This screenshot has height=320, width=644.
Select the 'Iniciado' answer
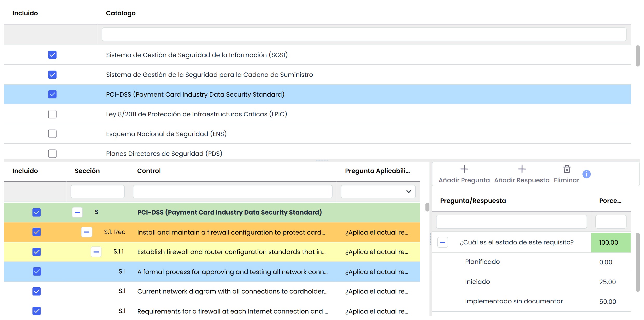coord(477,282)
